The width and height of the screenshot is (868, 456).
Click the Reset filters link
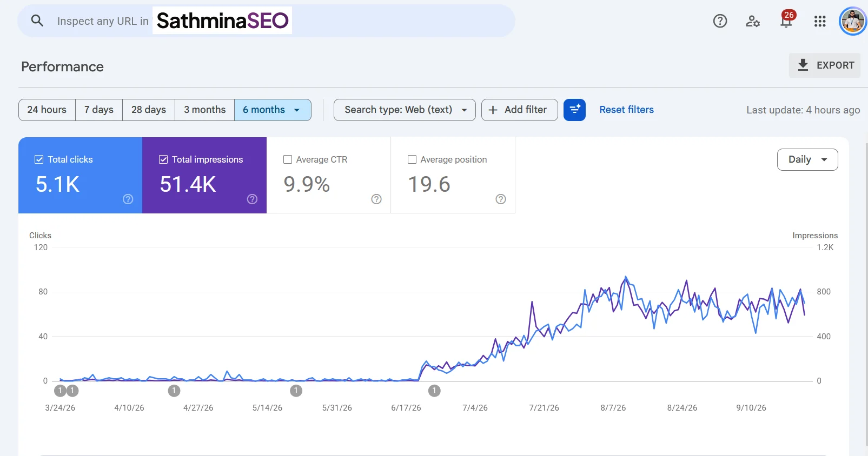(626, 110)
